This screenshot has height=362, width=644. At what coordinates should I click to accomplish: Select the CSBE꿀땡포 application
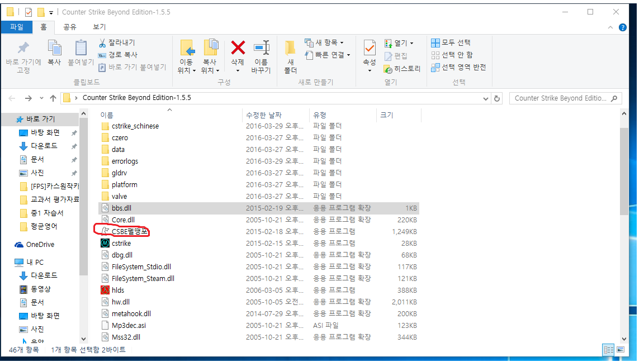click(x=129, y=231)
